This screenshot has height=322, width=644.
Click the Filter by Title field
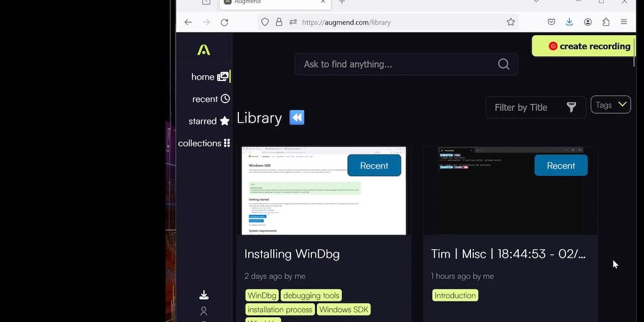click(536, 108)
